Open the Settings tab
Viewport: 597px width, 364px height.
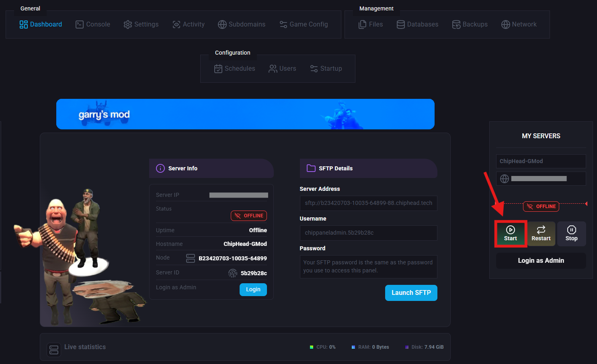coord(141,25)
